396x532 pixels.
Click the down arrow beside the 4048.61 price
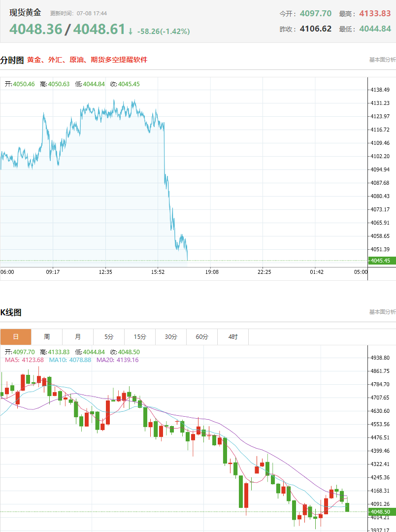point(131,32)
